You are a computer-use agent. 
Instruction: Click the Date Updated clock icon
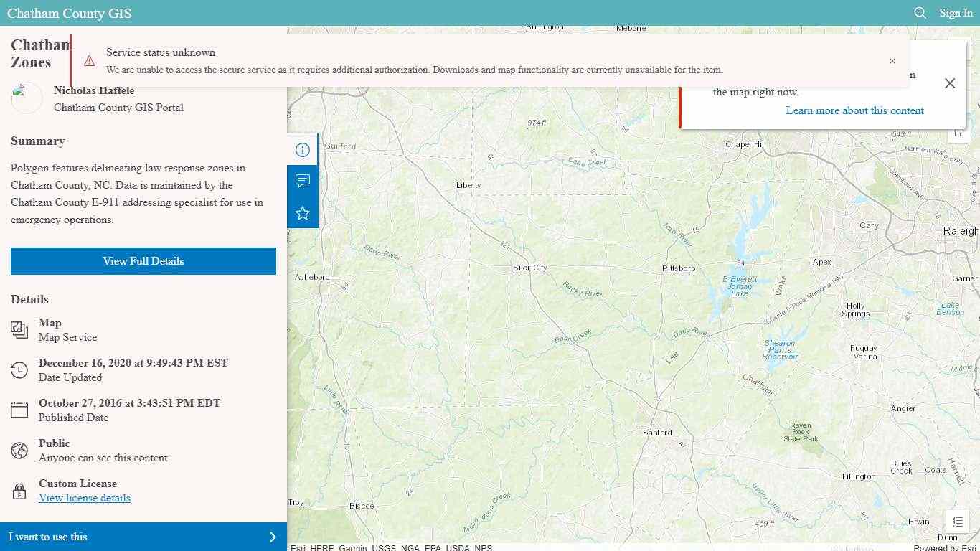click(19, 369)
